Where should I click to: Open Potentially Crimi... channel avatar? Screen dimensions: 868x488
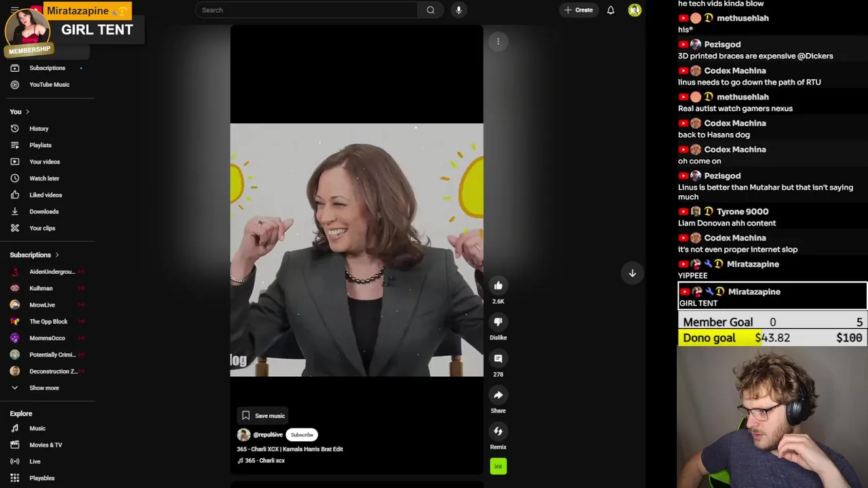pyautogui.click(x=15, y=354)
